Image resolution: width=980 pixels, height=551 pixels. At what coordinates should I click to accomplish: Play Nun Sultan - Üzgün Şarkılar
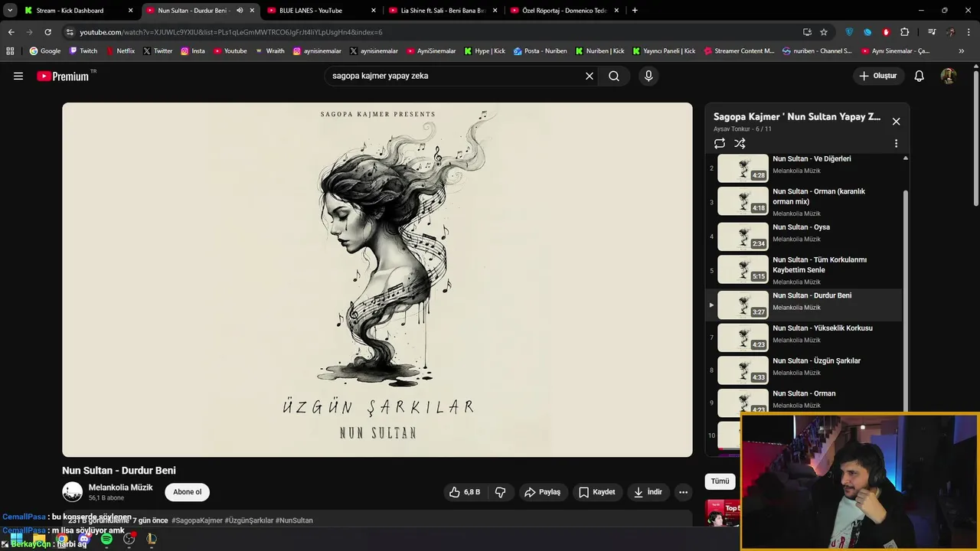tap(805, 370)
